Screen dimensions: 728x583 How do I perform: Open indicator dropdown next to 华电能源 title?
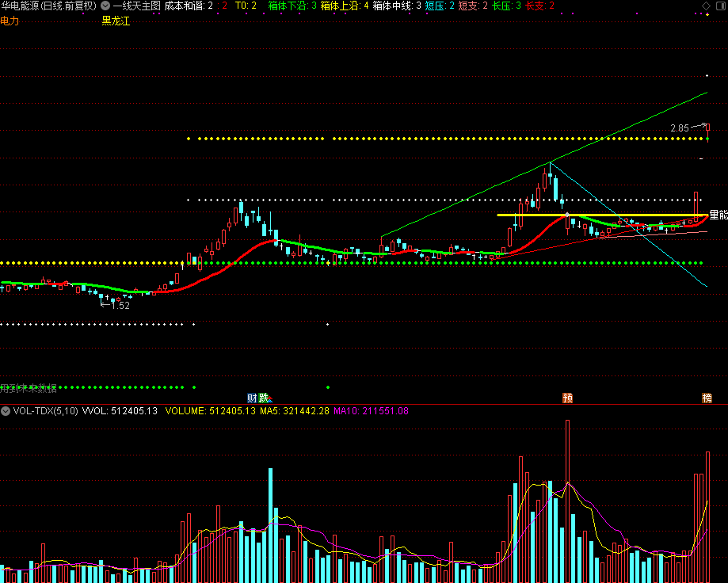[x=105, y=6]
